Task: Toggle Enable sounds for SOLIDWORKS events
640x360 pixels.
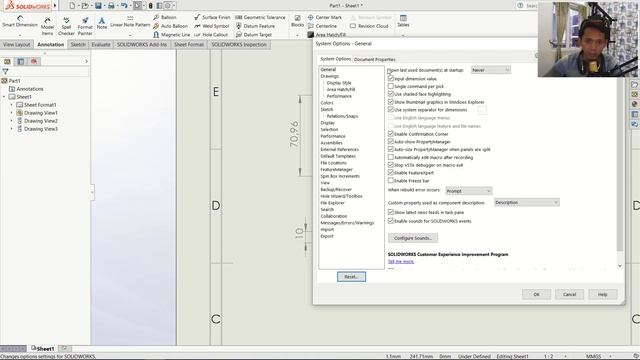Action: pyautogui.click(x=391, y=220)
